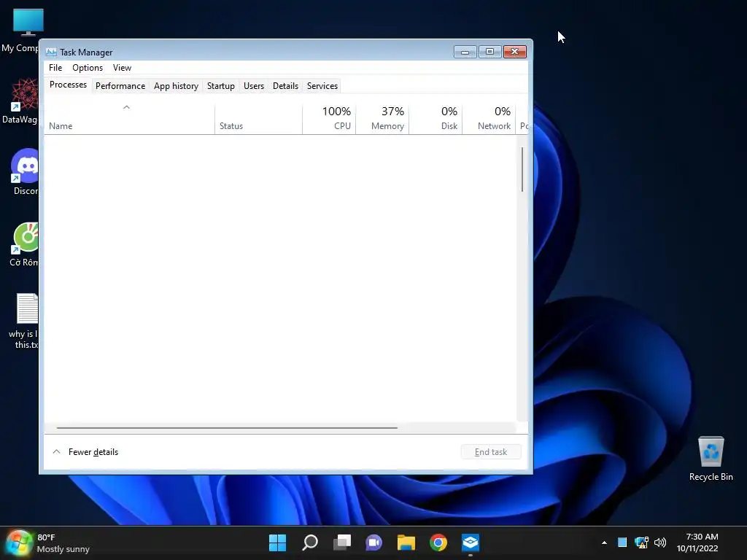747x560 pixels.
Task: Switch to the App history tab
Action: (176, 86)
